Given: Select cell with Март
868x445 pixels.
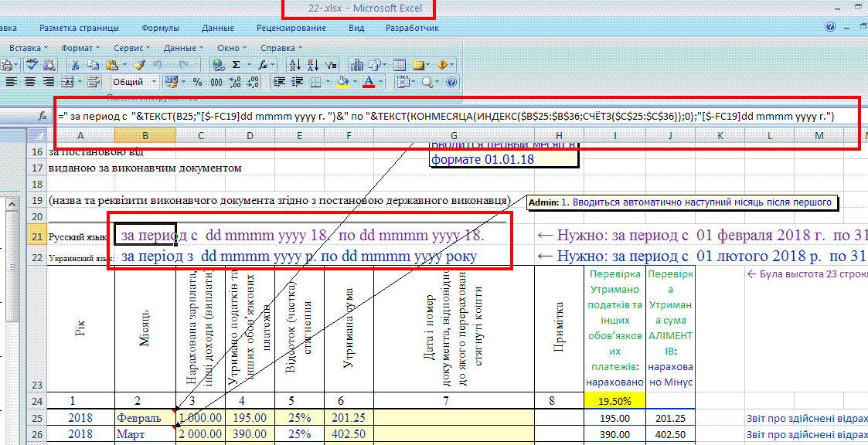Looking at the screenshot, I should [x=145, y=434].
